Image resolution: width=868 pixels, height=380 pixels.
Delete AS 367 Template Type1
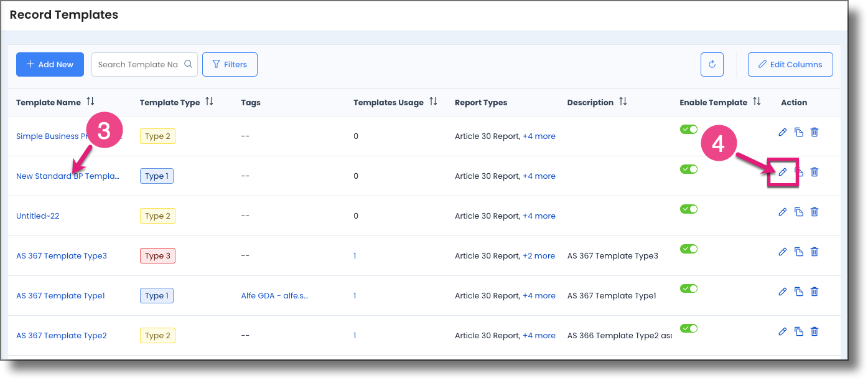[x=814, y=292]
